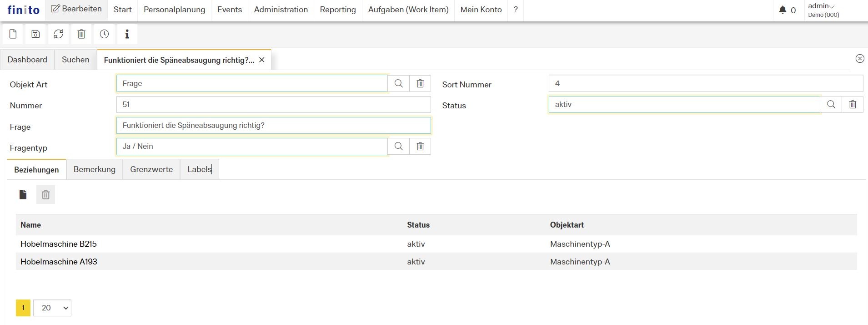Viewport: 868px width, 325px height.
Task: Click the new document icon in toolbar
Action: tap(13, 34)
